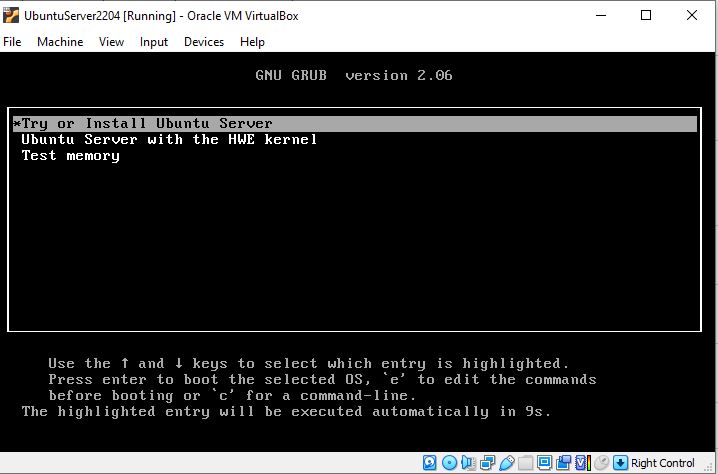
Task: Click 'Press enter to boot the selected OS' line
Action: (322, 380)
